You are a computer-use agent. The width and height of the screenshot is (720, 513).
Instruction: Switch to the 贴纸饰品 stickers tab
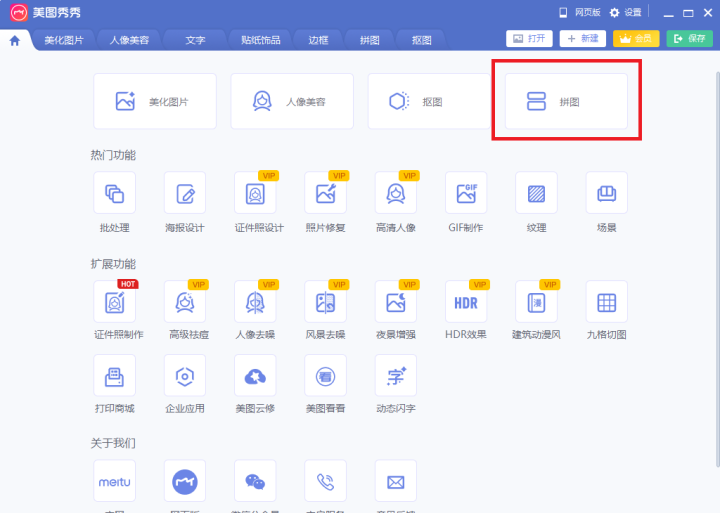260,40
